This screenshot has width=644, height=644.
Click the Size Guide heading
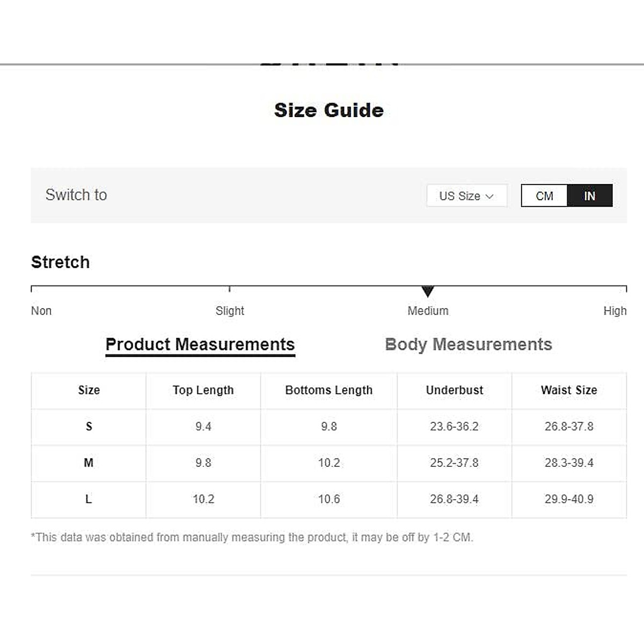point(329,110)
